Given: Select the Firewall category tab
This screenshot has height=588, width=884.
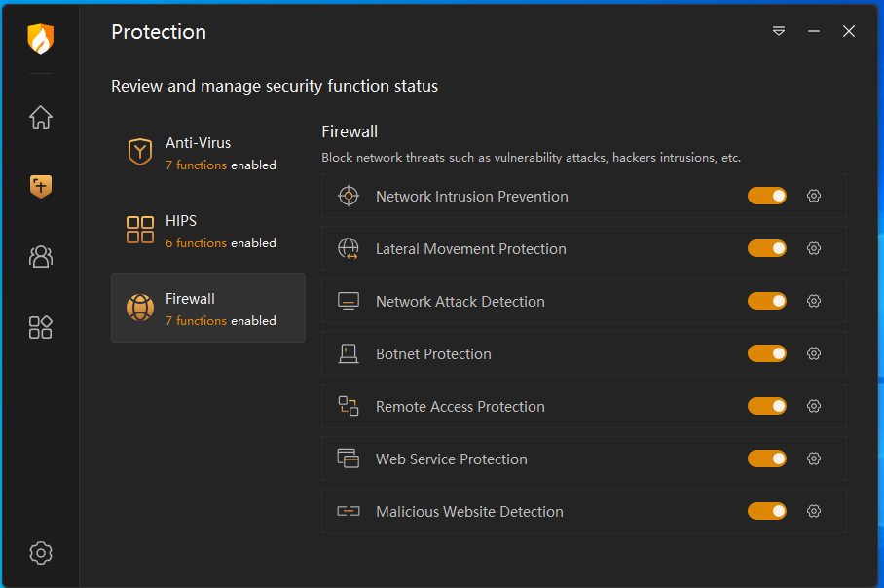Looking at the screenshot, I should (x=208, y=308).
